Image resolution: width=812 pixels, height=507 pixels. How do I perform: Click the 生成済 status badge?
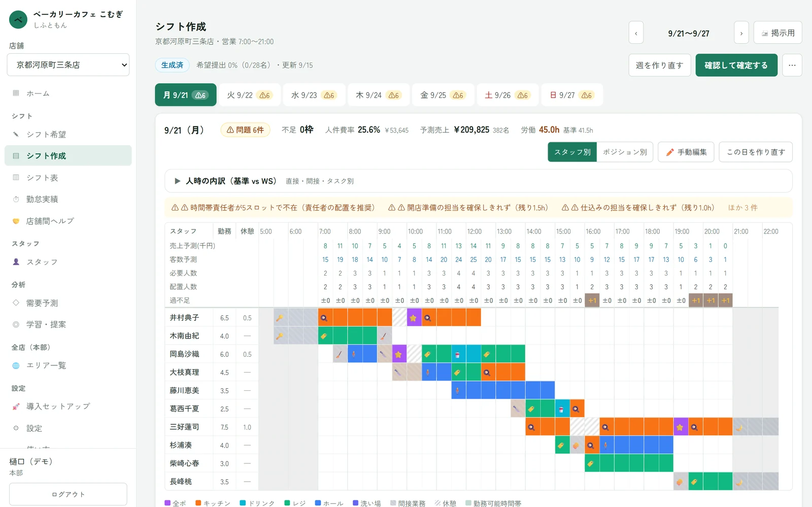172,65
